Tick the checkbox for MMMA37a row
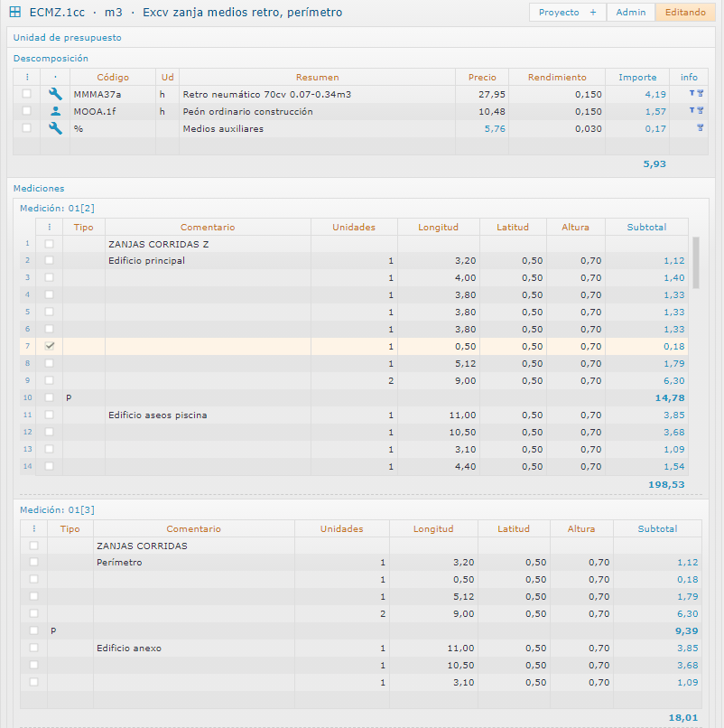 pyautogui.click(x=26, y=94)
